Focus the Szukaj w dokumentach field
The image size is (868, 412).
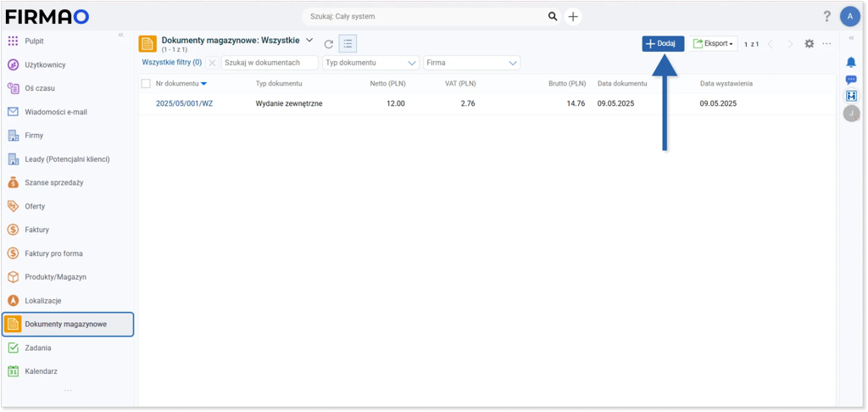pyautogui.click(x=270, y=63)
